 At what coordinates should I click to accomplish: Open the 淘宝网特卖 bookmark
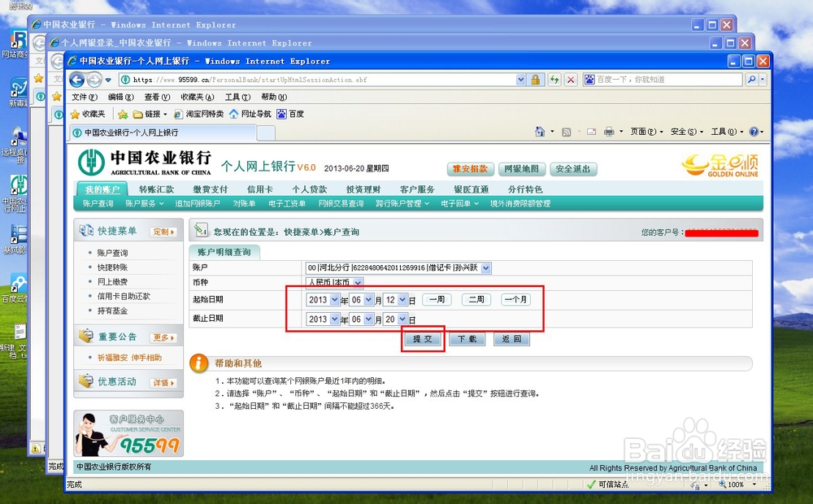pos(199,114)
